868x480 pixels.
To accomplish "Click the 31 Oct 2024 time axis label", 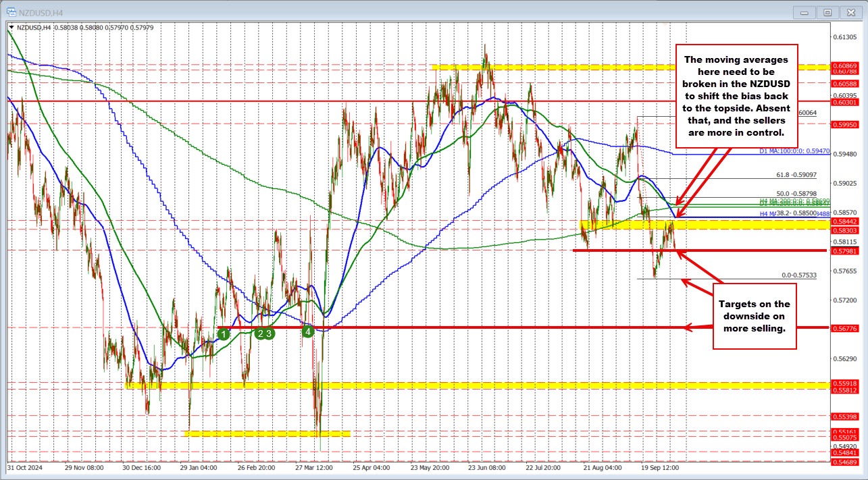I will pos(24,467).
